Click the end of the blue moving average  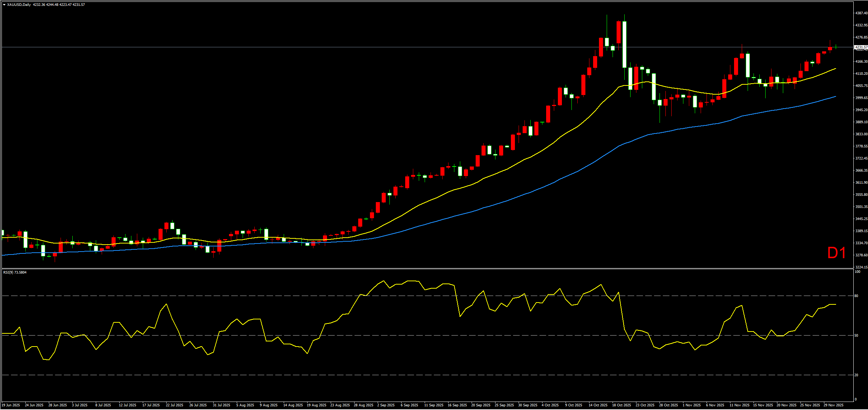835,96
